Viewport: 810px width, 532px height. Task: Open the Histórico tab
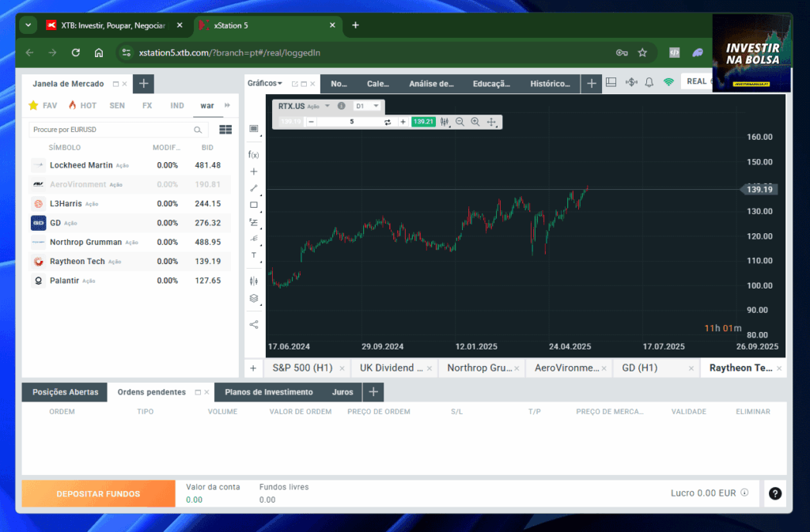click(551, 84)
